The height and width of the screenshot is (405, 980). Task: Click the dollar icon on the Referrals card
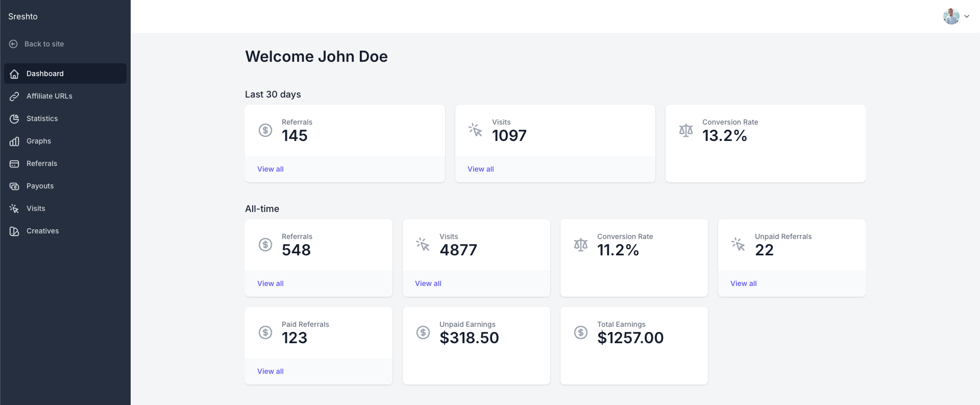tap(265, 130)
